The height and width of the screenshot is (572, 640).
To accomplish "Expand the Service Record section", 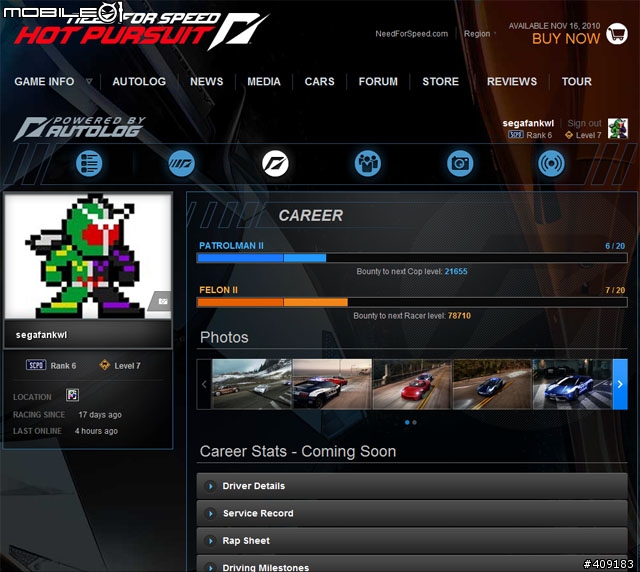I will tap(412, 513).
